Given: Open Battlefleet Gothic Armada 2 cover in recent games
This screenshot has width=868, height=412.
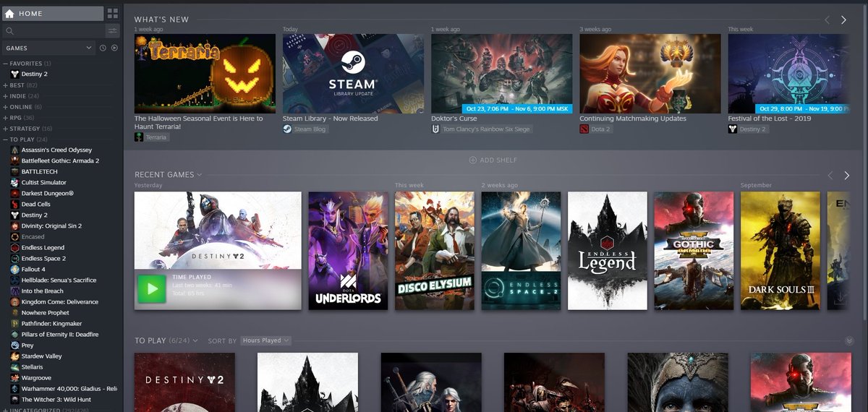Looking at the screenshot, I should point(694,251).
